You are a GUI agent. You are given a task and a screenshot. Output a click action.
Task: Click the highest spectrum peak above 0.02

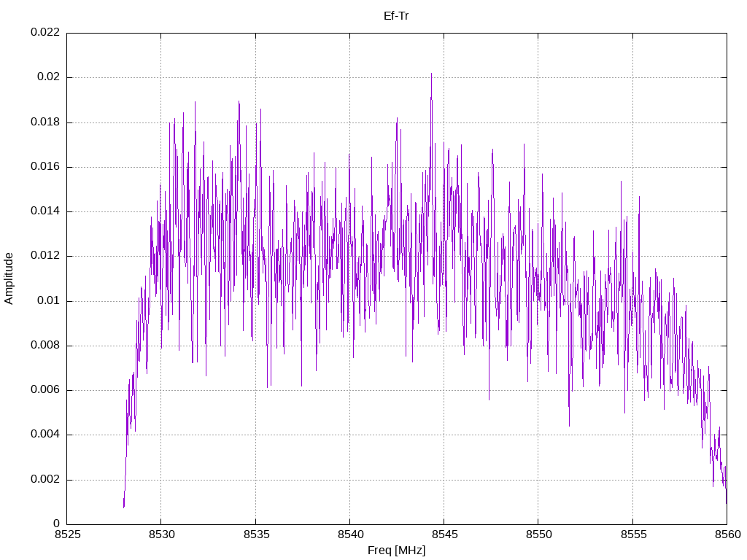click(x=432, y=74)
